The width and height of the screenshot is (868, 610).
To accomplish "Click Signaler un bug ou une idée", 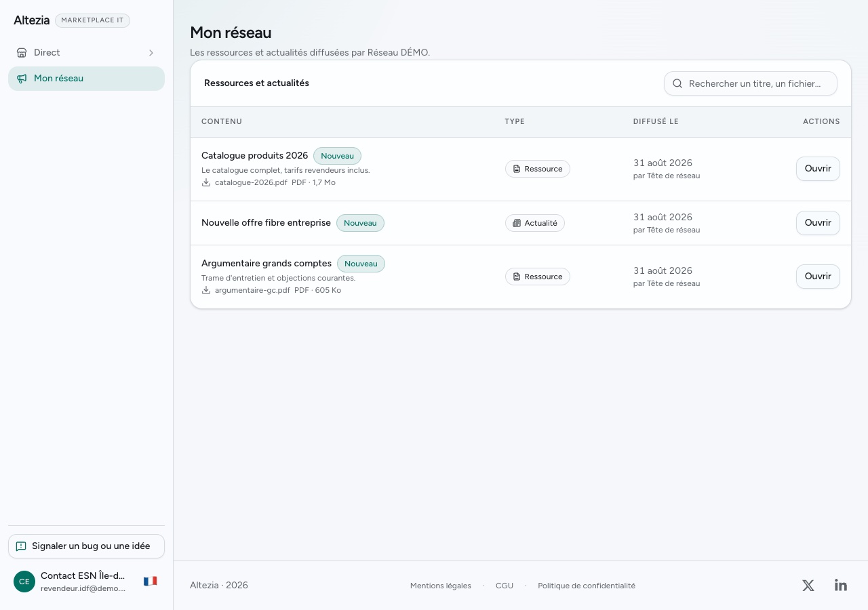I will point(86,546).
